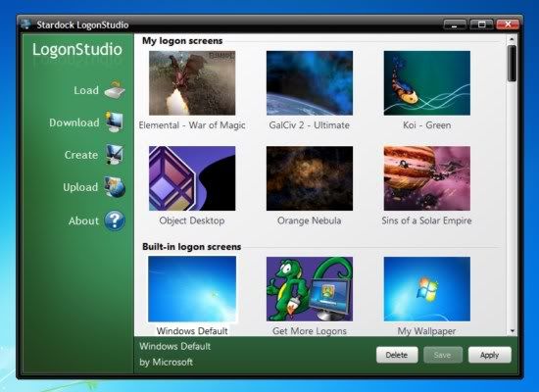The height and width of the screenshot is (392, 539).
Task: Select the GalCiv 2 - Ultimate thumbnail
Action: pyautogui.click(x=310, y=83)
